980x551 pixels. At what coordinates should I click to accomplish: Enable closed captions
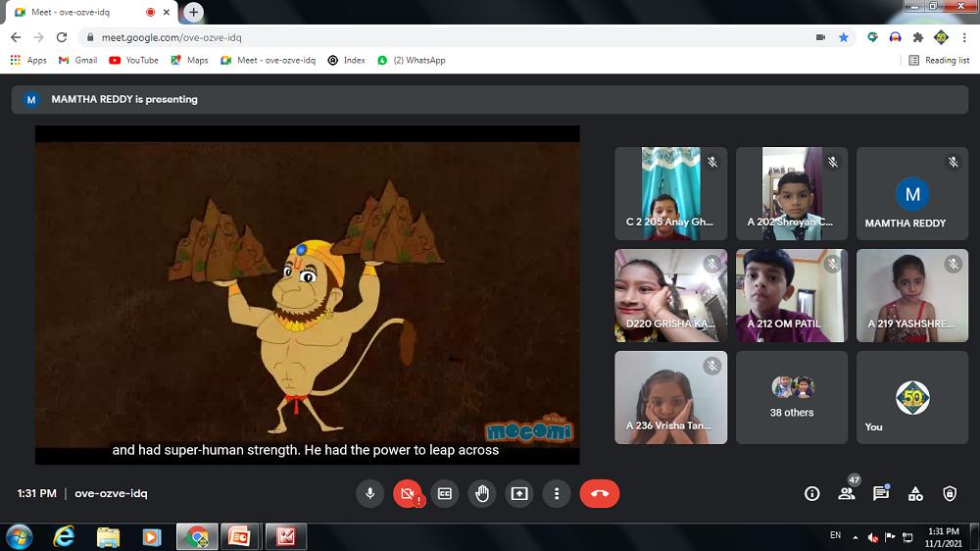point(445,494)
